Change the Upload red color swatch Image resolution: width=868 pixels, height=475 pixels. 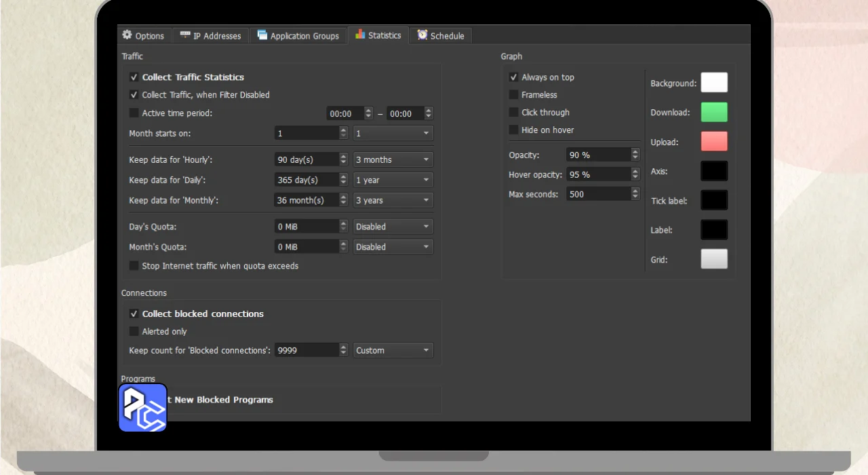tap(714, 142)
